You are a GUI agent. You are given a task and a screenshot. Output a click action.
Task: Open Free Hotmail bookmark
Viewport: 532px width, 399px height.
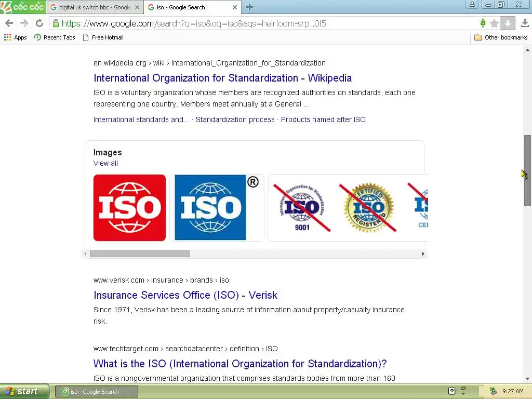(x=103, y=37)
